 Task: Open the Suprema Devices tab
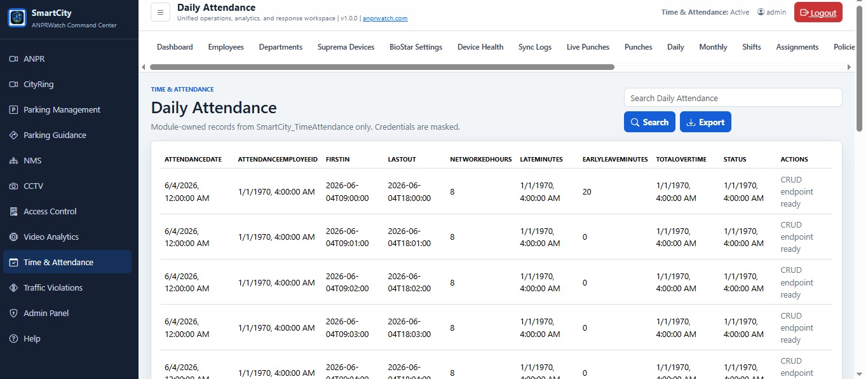click(x=346, y=47)
